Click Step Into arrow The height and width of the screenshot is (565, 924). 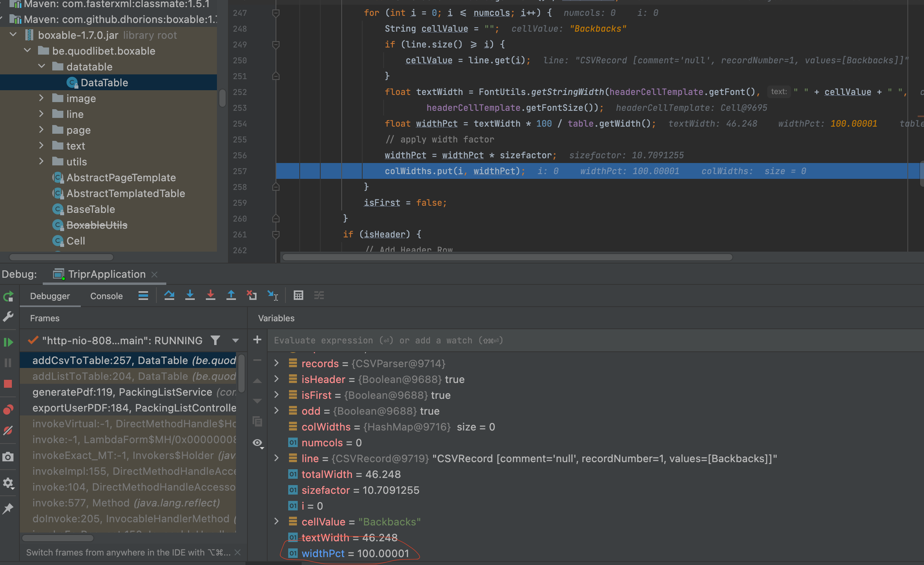190,296
